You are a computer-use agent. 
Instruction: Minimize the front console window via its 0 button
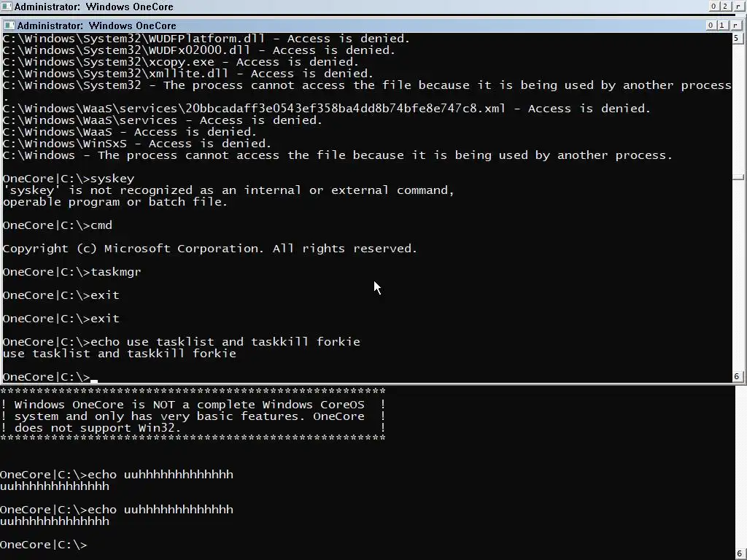(x=711, y=26)
